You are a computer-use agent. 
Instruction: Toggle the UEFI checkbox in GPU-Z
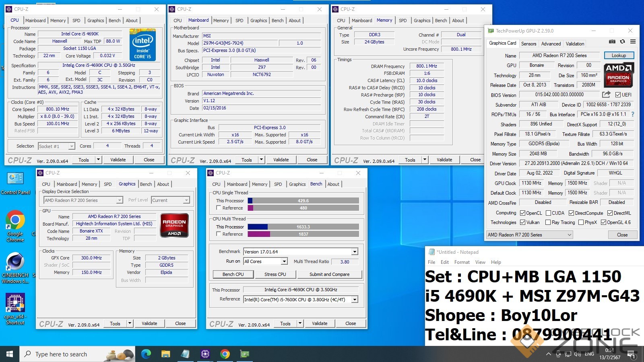(618, 95)
